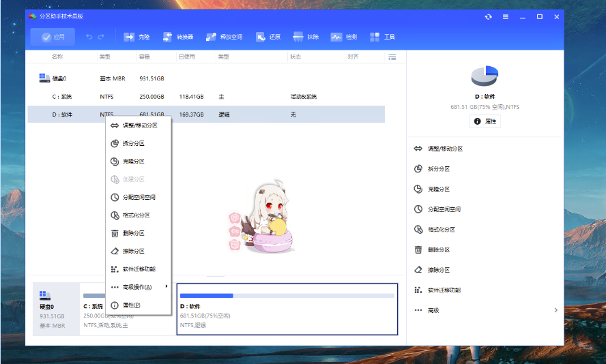Open the 克隆 clone tool
This screenshot has height=364, width=606.
pyautogui.click(x=136, y=37)
